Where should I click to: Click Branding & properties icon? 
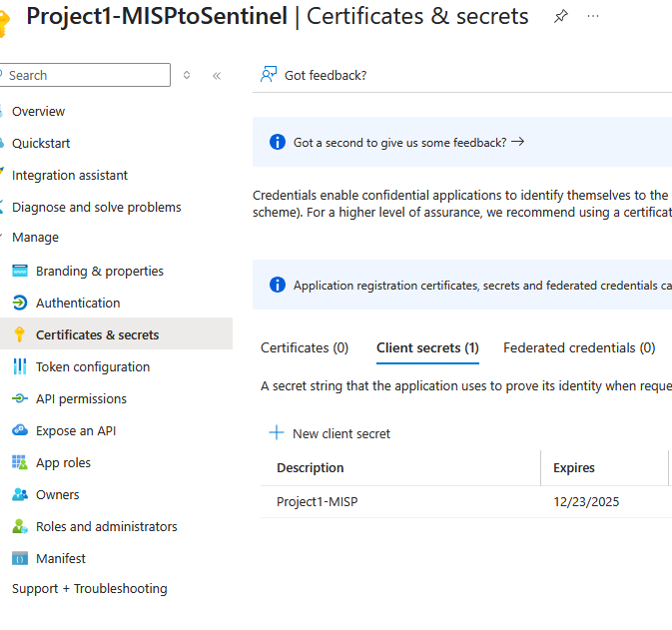tap(20, 271)
